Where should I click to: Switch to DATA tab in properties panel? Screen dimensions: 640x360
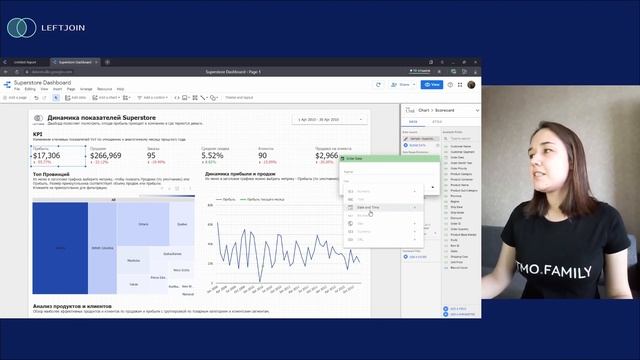413,122
